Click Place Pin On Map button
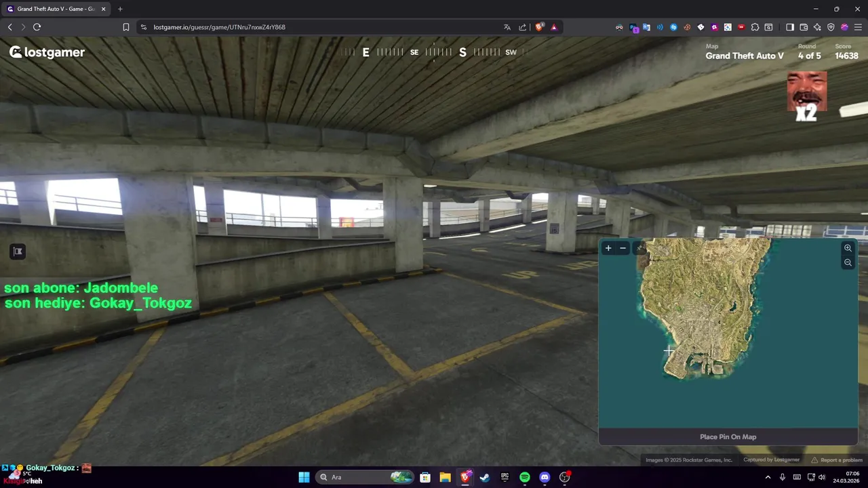The width and height of the screenshot is (868, 488). tap(728, 436)
